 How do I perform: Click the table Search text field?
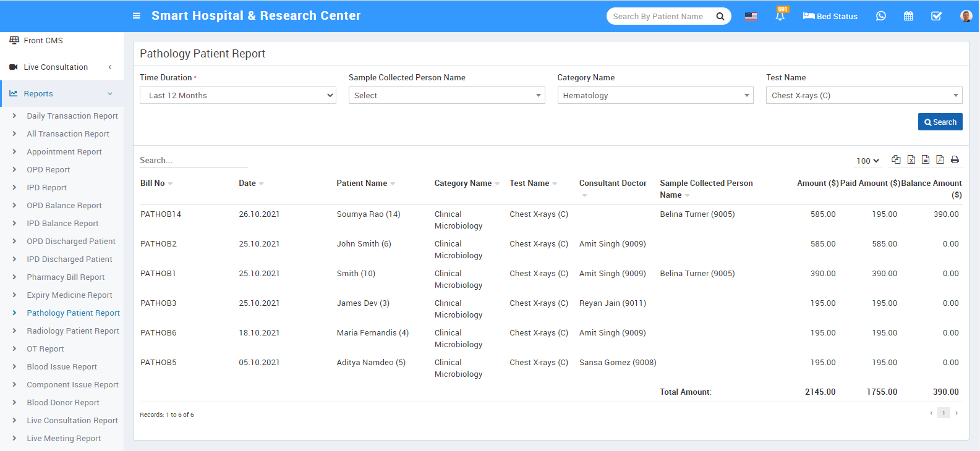tap(193, 161)
